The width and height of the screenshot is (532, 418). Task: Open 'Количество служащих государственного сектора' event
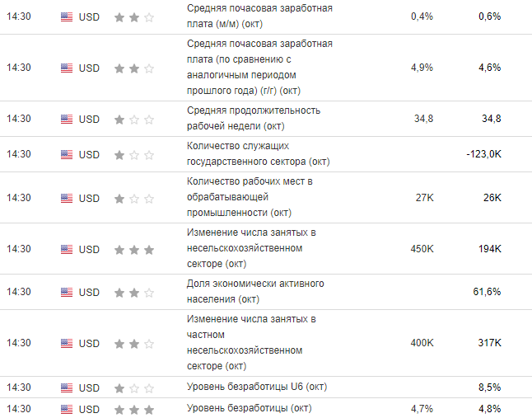point(247,153)
